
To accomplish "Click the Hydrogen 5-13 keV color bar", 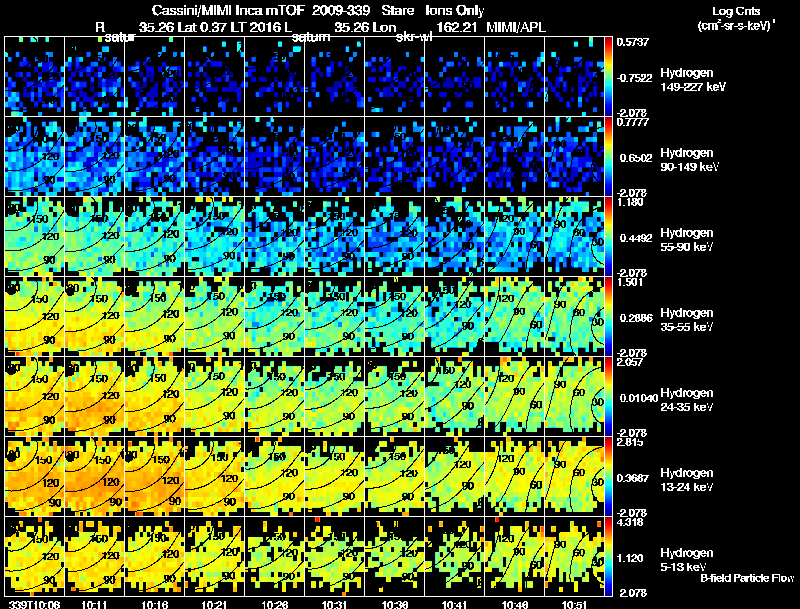I will pos(608,556).
